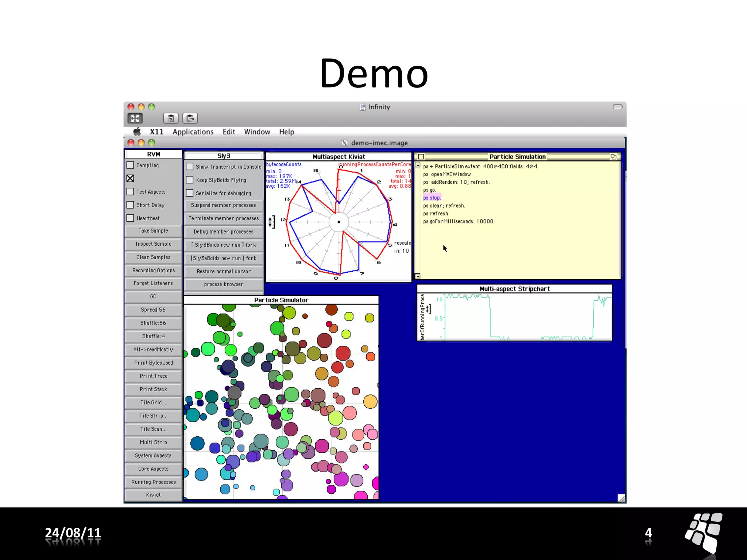Click the All->readMostly button
Viewport: 747px width, 560px height.
point(154,349)
